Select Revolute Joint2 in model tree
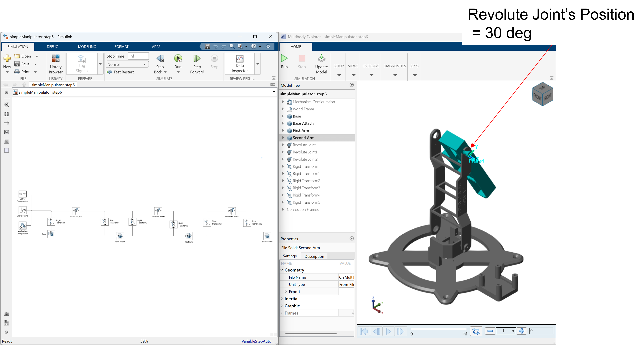The image size is (644, 345). tap(305, 159)
